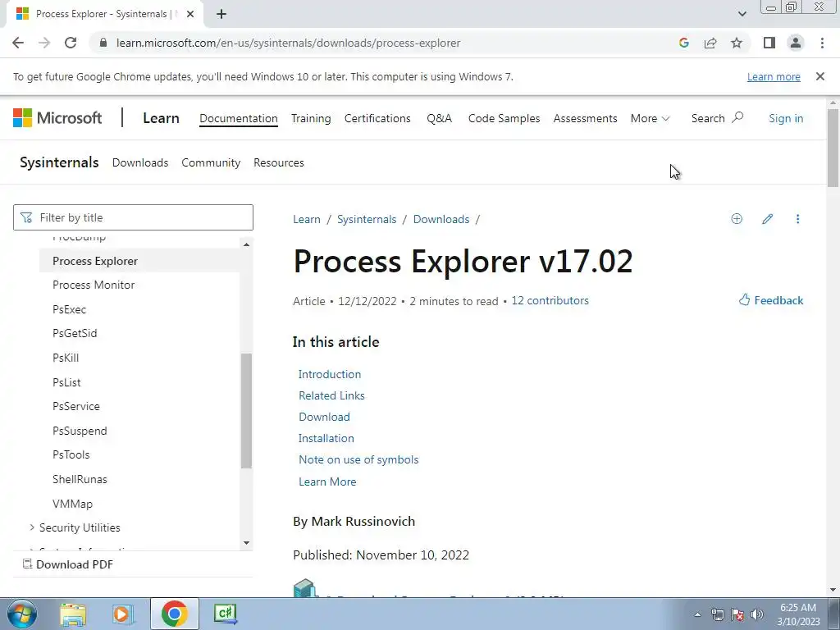The height and width of the screenshot is (630, 840).
Task: Jump to the Introduction section
Action: click(330, 374)
